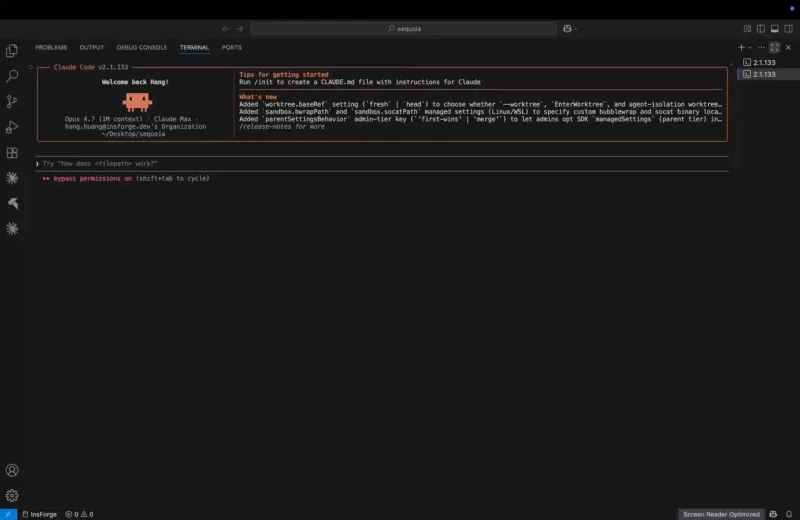Switch to the DEBUG CONSOLE tab
This screenshot has width=800, height=520.
pyautogui.click(x=141, y=47)
